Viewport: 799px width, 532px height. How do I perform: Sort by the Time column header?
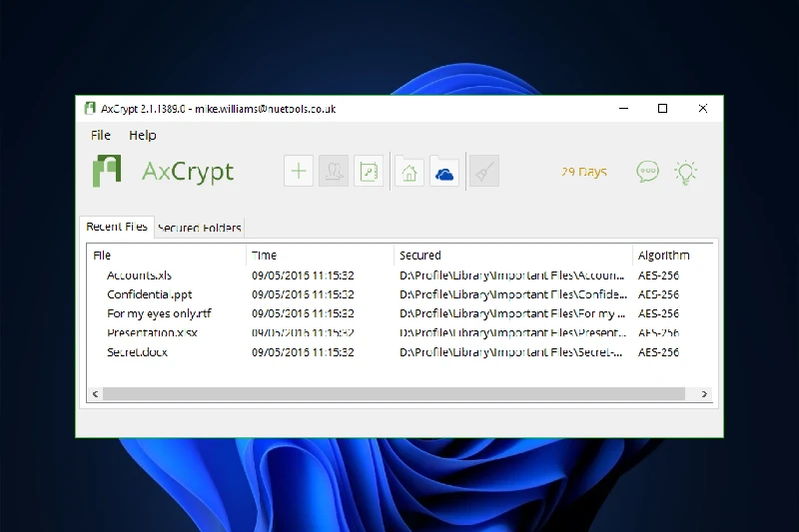[321, 256]
